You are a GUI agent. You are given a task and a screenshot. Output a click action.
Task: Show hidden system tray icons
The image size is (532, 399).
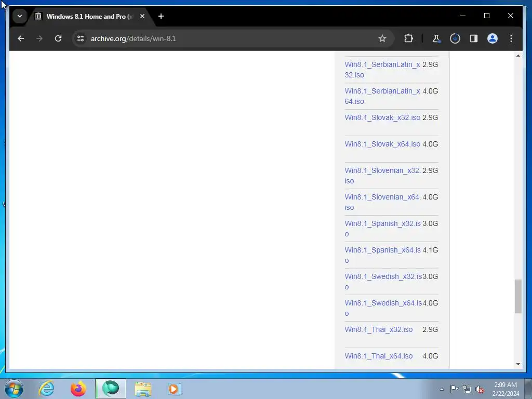pos(442,389)
